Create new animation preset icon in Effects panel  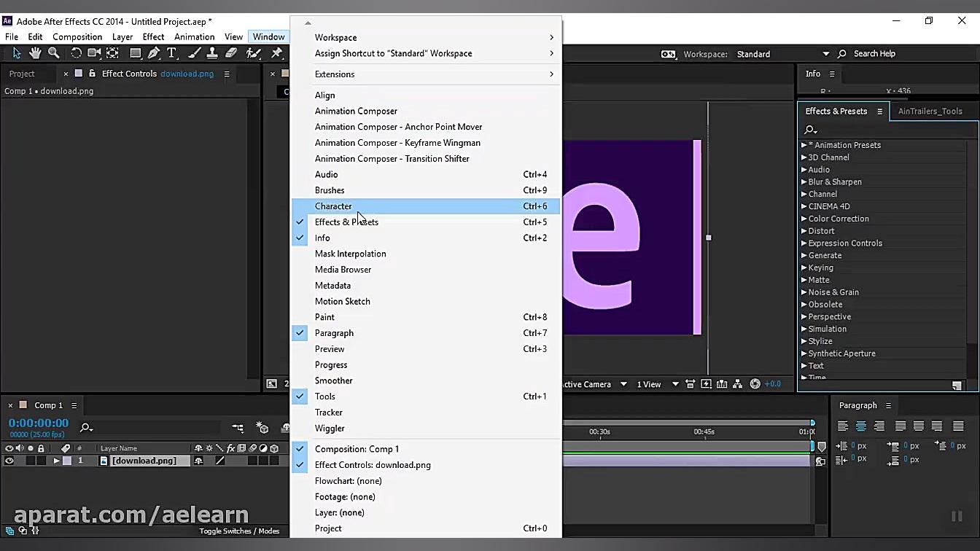957,385
